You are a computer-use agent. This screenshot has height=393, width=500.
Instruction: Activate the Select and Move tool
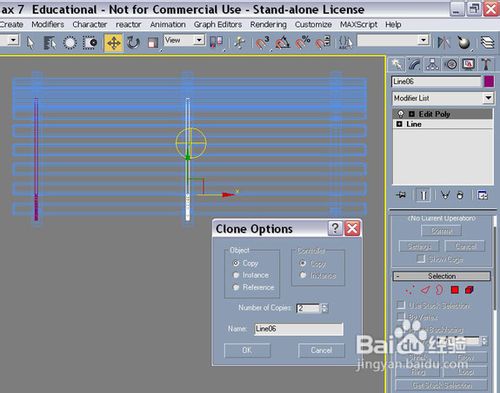[x=114, y=43]
